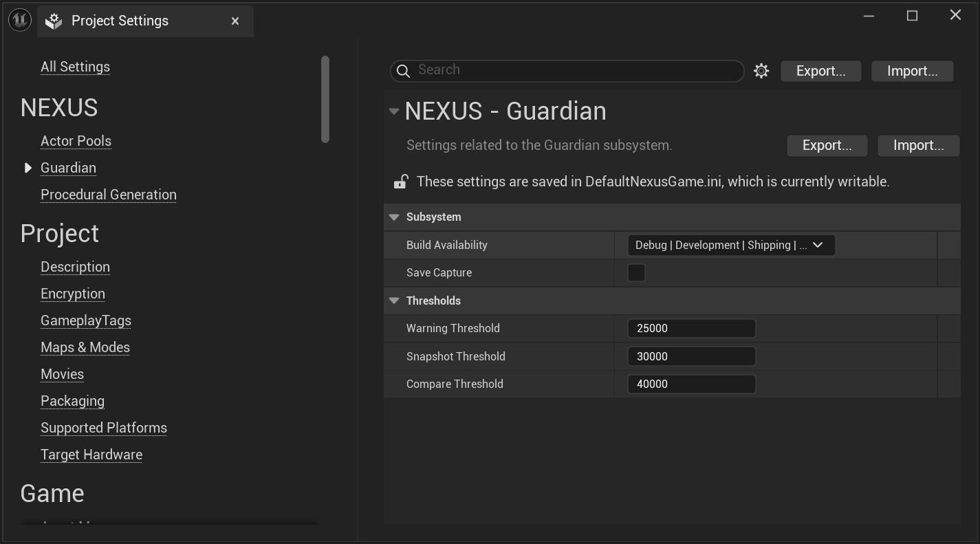Open the Build Availability dropdown
The height and width of the screenshot is (544, 980).
[x=730, y=245]
